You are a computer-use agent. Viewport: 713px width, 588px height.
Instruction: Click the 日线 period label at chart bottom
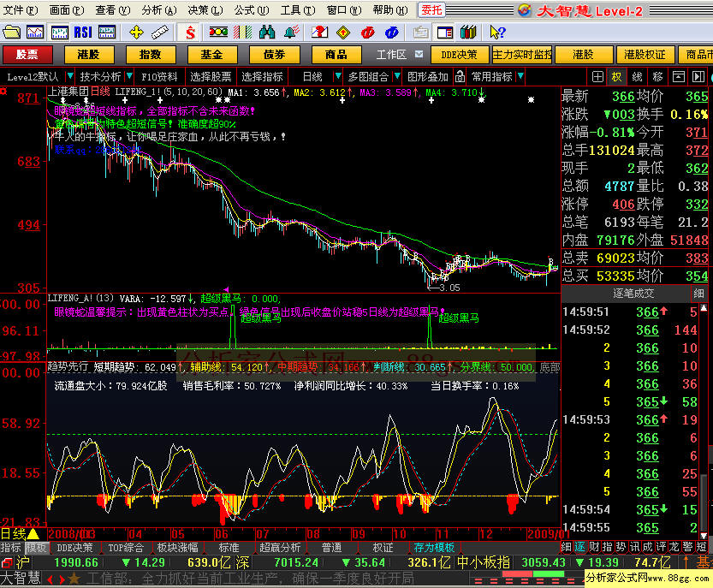coord(13,534)
